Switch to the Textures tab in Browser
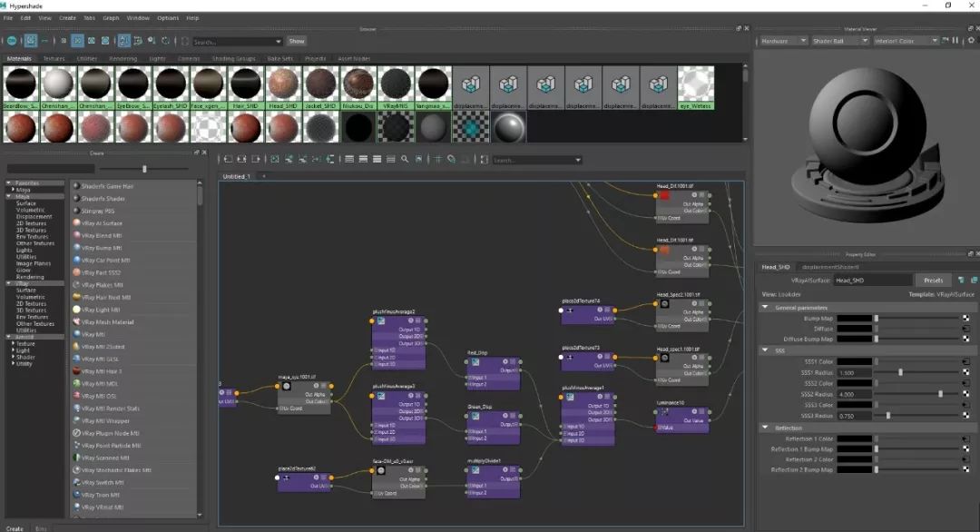This screenshot has width=980, height=532. 54,59
